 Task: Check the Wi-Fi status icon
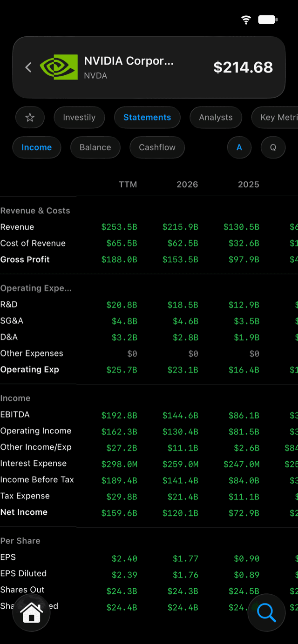point(246,20)
